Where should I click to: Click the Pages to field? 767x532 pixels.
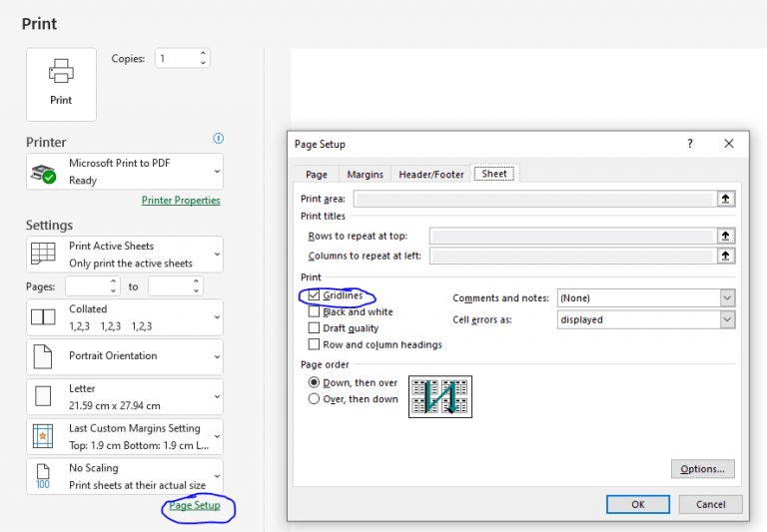click(x=169, y=286)
